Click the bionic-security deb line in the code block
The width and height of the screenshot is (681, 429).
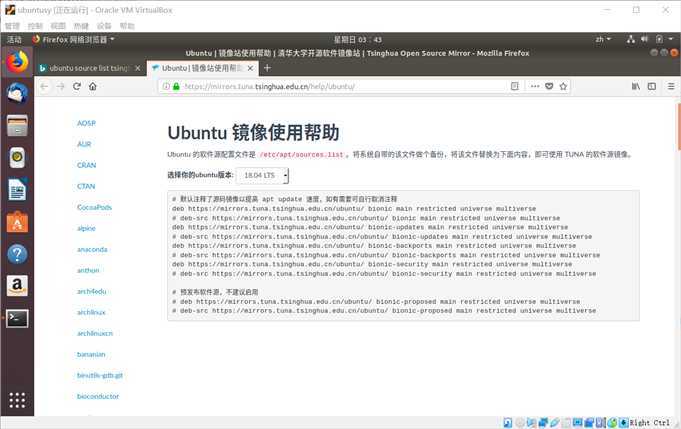372,264
